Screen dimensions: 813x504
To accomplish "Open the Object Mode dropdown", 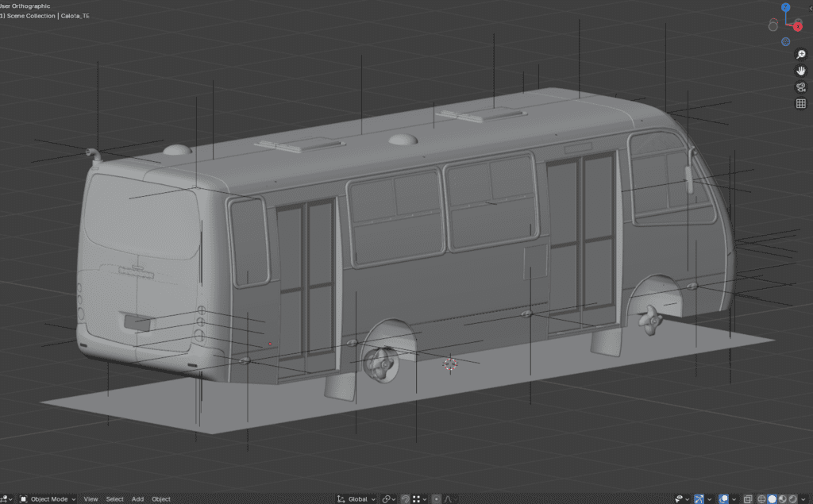I will [48, 499].
